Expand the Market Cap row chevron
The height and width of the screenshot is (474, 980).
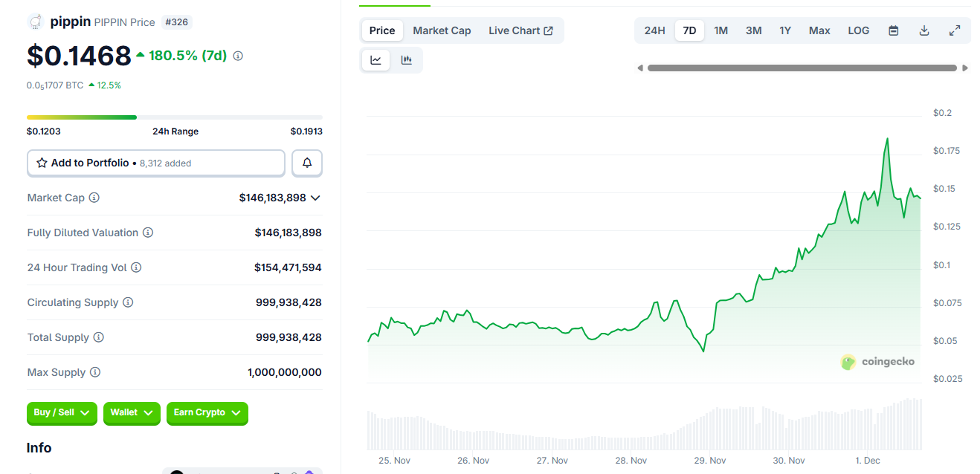point(315,198)
